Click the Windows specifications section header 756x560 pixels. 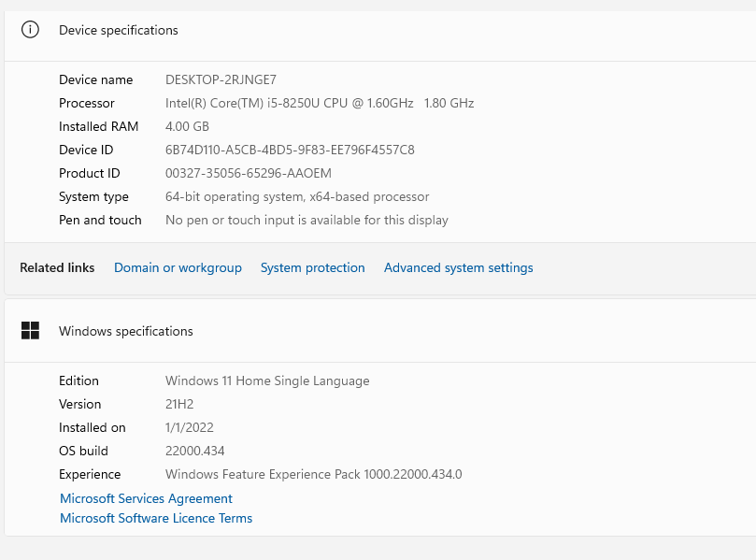(125, 331)
